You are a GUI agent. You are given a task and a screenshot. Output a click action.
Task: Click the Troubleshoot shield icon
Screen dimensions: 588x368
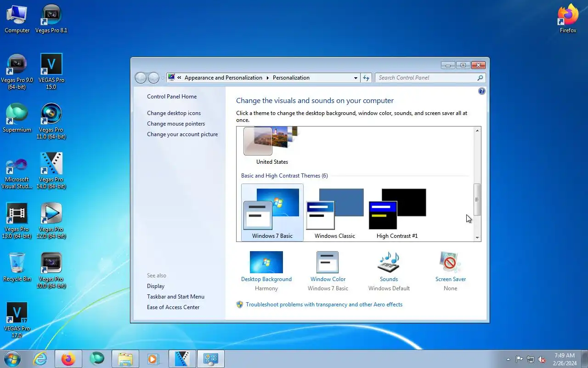[239, 305]
